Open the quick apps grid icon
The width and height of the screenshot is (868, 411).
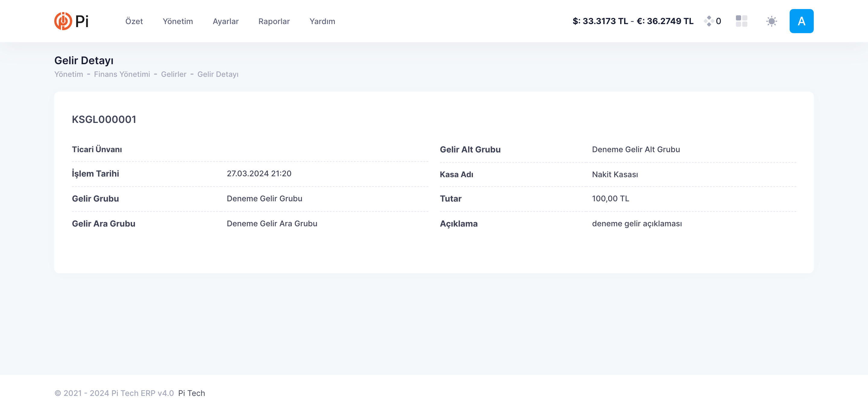pos(741,21)
